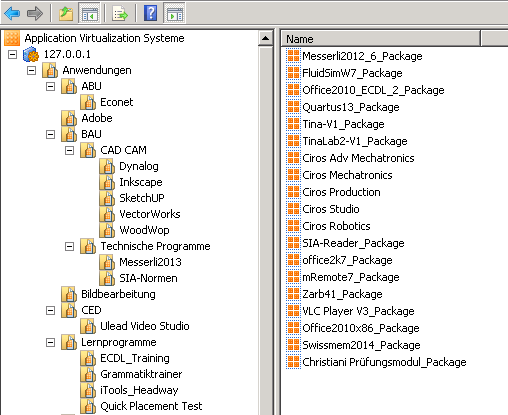
Task: Select Messerli2013 in the tree
Action: [150, 262]
